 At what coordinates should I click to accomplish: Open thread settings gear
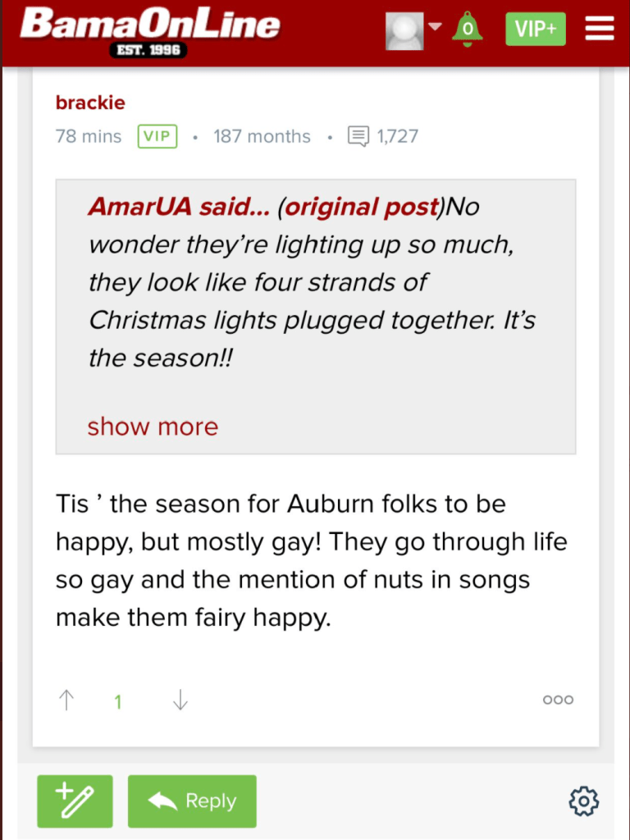click(584, 801)
